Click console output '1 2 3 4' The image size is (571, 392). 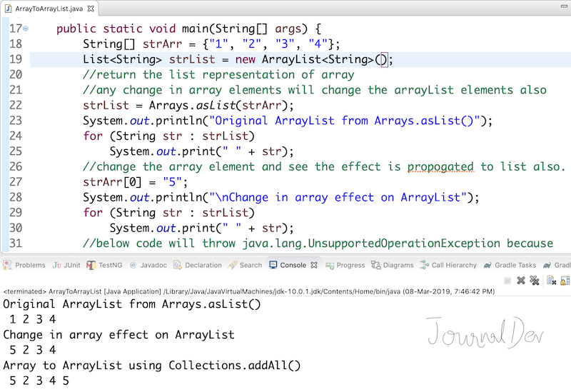click(32, 319)
